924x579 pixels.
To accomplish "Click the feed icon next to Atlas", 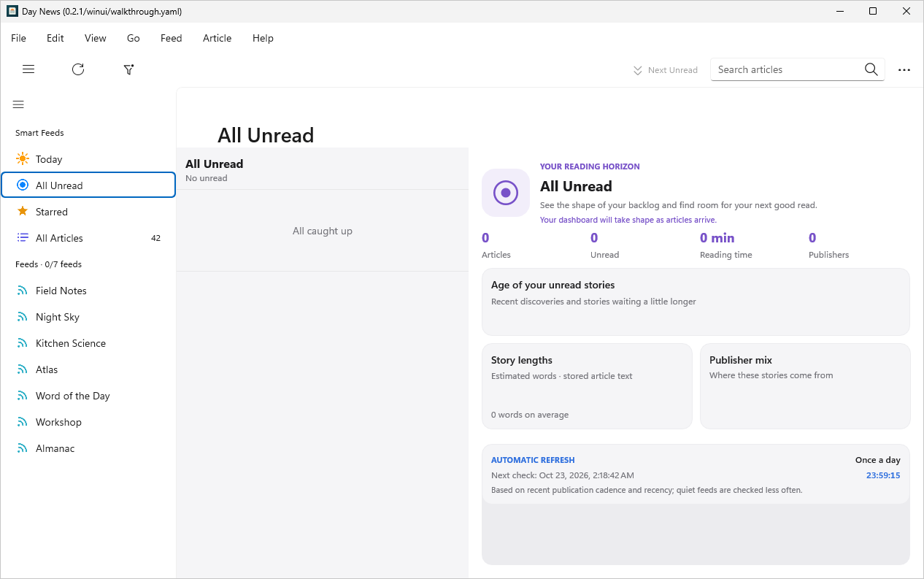I will pyautogui.click(x=23, y=369).
